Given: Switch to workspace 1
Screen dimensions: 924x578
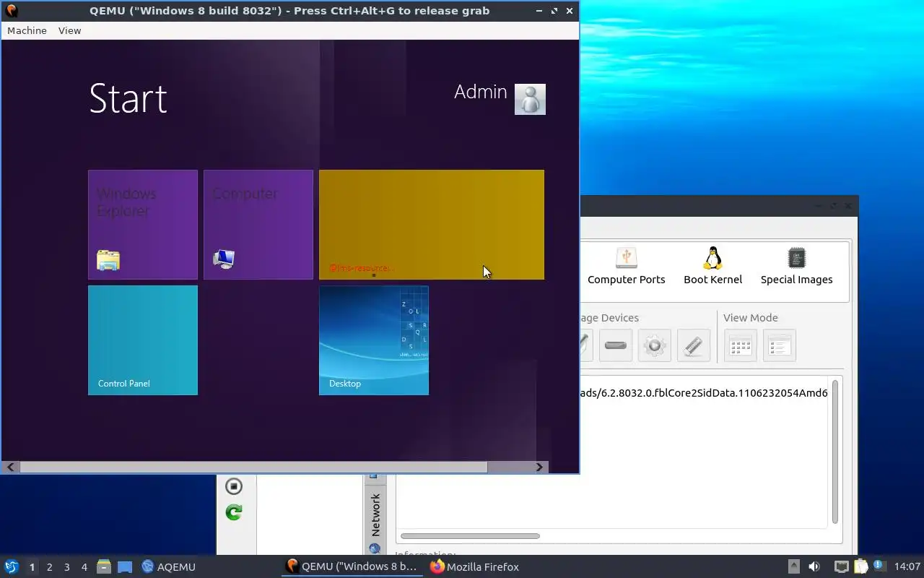Looking at the screenshot, I should pos(32,567).
